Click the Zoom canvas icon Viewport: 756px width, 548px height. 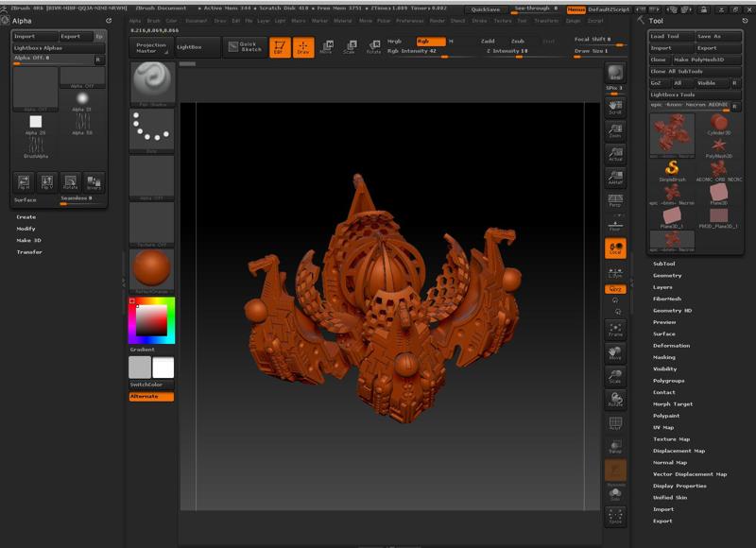coord(615,130)
